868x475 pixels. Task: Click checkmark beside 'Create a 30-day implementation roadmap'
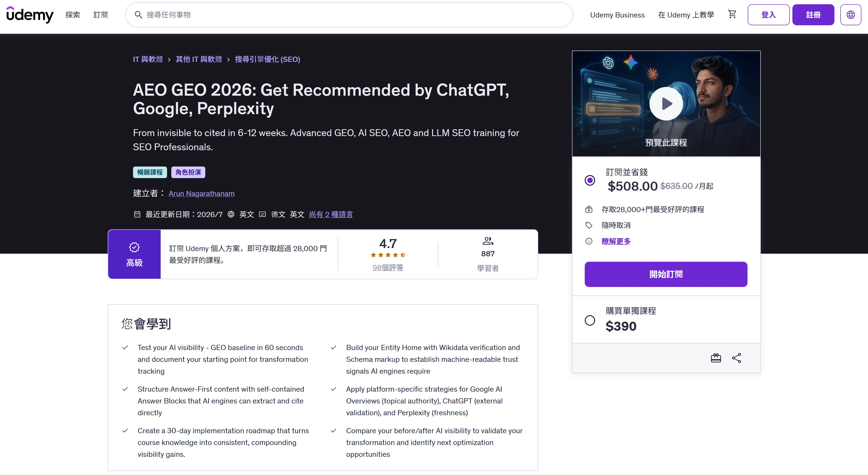(x=125, y=431)
